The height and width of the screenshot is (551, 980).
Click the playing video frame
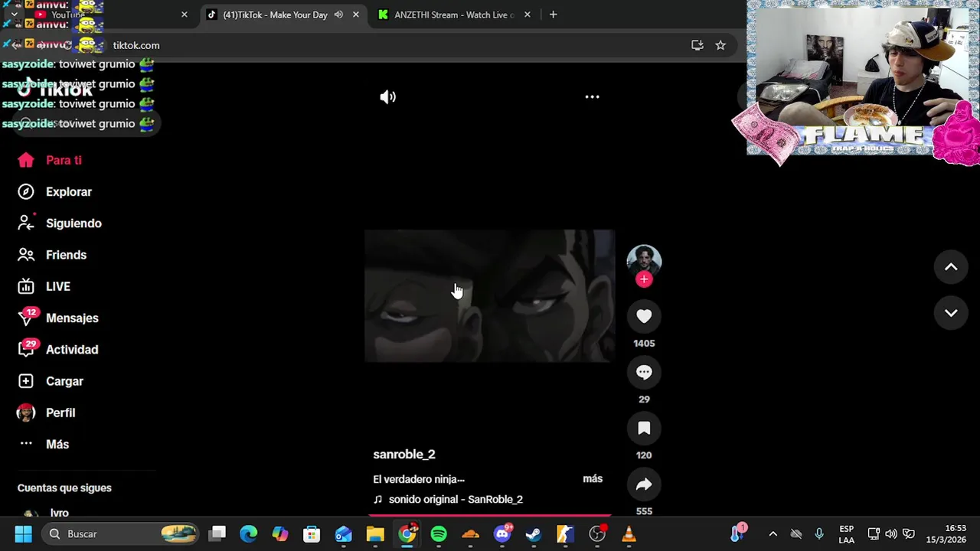coord(489,295)
